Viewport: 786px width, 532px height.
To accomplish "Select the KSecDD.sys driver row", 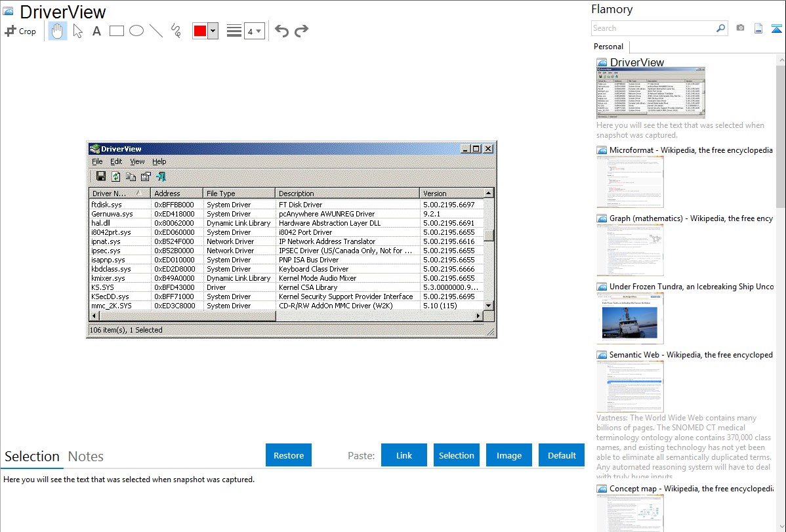I will (286, 297).
